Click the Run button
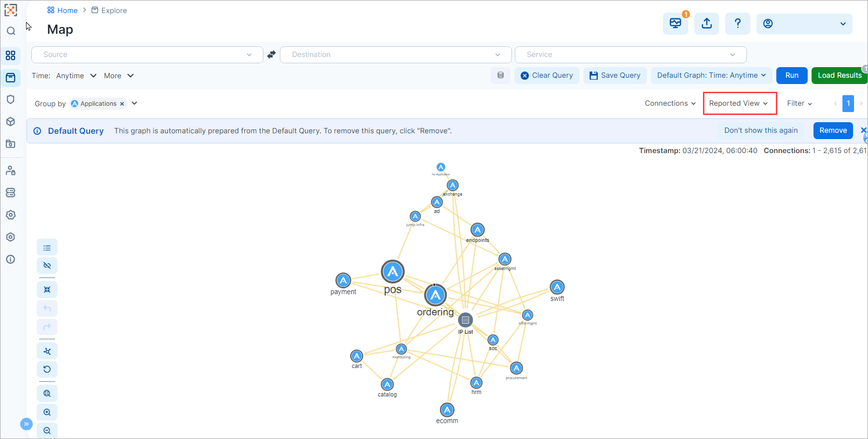This screenshot has width=868, height=439. point(792,75)
